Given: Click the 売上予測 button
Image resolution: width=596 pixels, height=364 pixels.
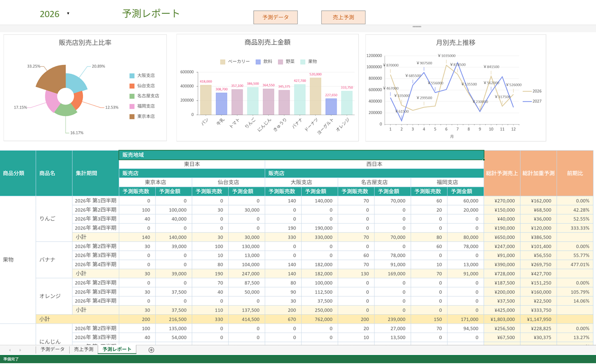Looking at the screenshot, I should point(343,17).
